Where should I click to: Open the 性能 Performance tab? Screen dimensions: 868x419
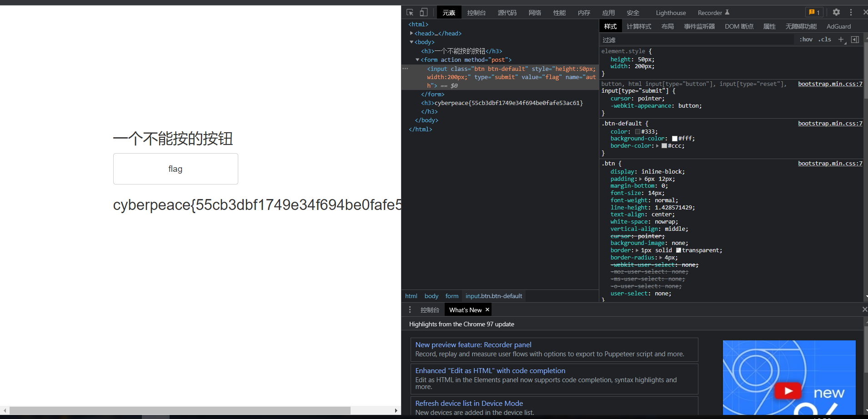pos(559,13)
